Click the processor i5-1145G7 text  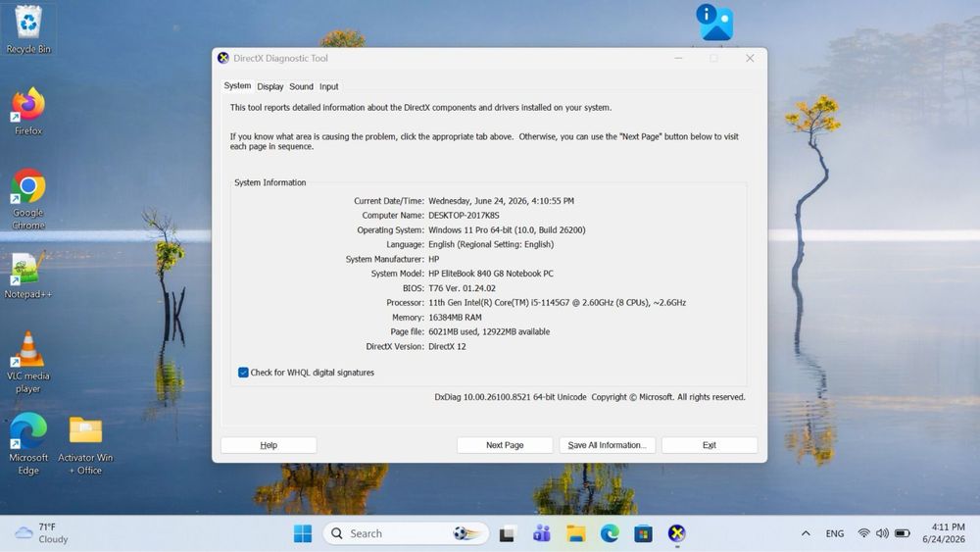click(x=557, y=303)
